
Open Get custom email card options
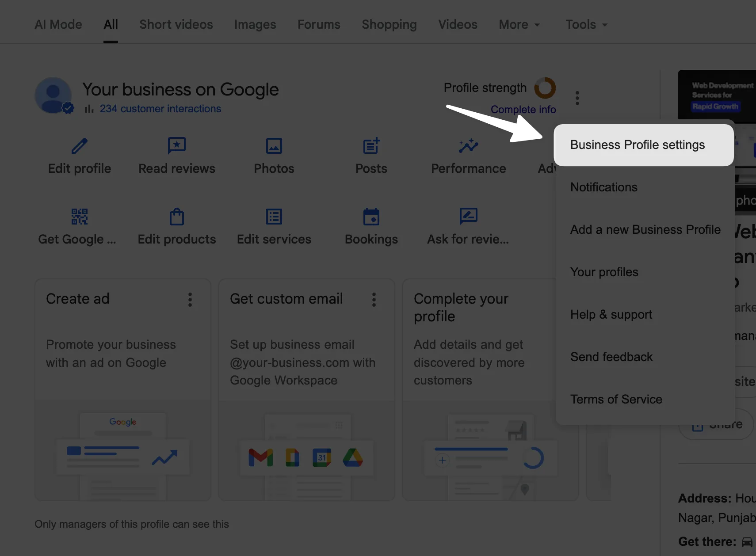pos(374,300)
